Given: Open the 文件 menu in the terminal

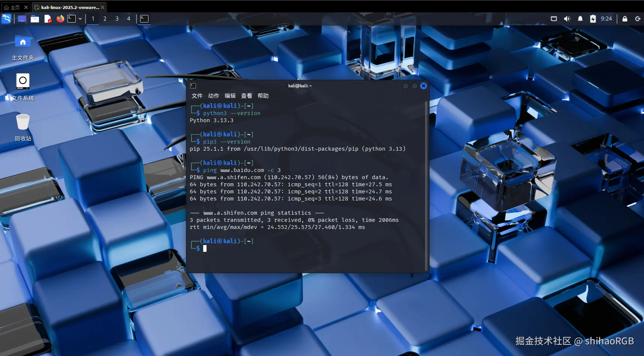Looking at the screenshot, I should (197, 96).
